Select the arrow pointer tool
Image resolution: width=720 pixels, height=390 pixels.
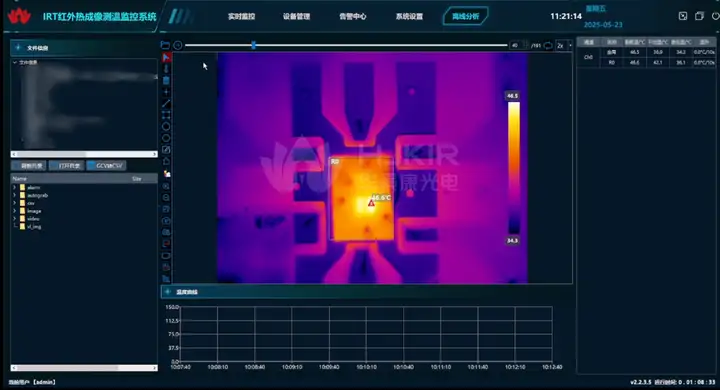tap(166, 57)
